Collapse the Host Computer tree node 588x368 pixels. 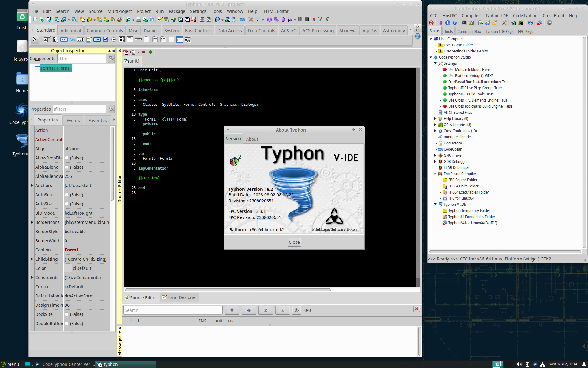tap(431, 39)
